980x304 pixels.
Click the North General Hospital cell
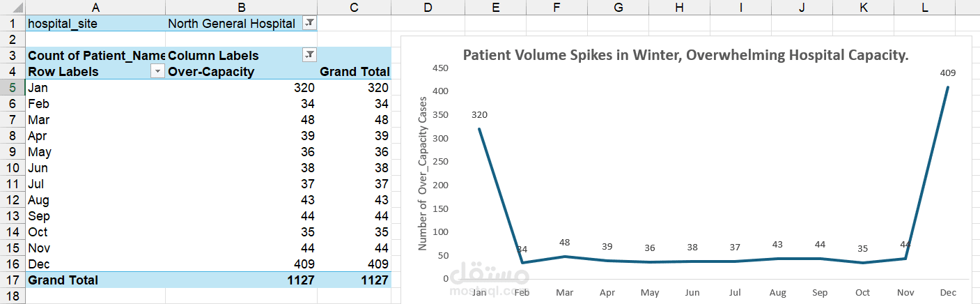231,23
